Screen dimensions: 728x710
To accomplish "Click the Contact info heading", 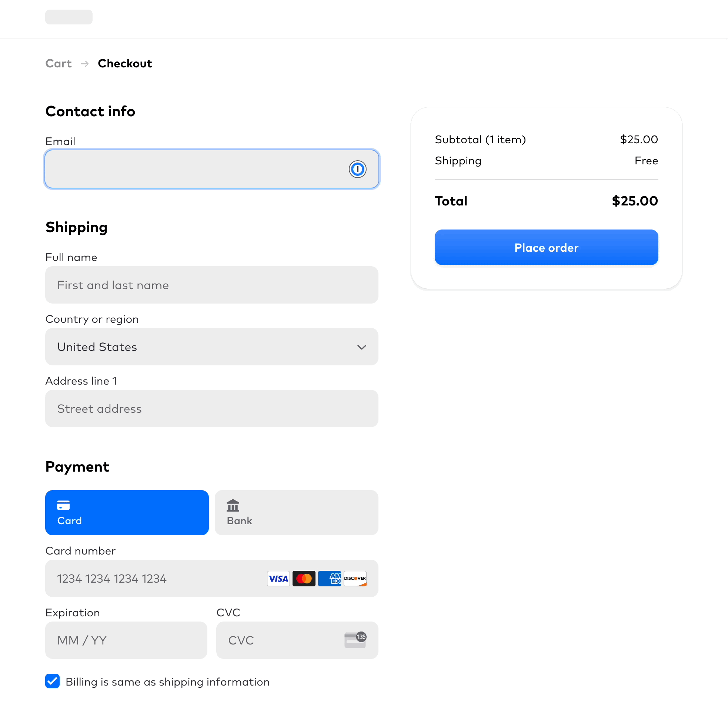I will click(90, 111).
